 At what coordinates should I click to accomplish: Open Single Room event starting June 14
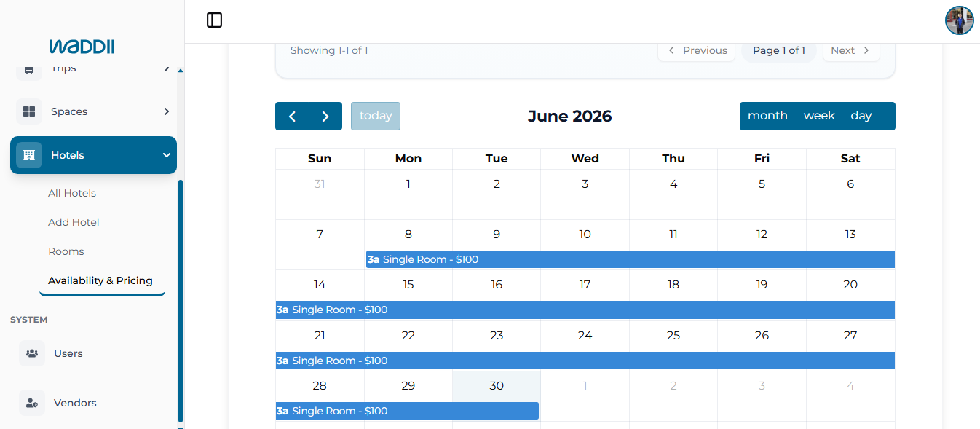point(585,310)
